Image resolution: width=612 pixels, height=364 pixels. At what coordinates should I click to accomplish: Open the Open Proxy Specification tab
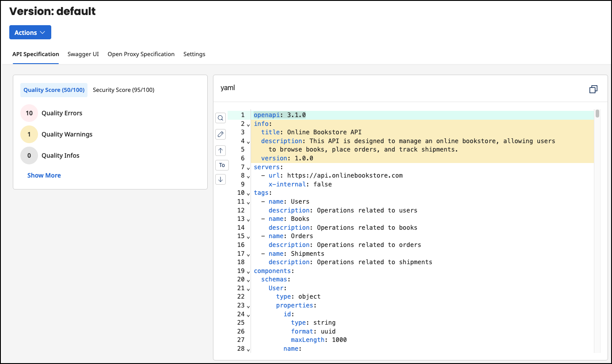(141, 54)
